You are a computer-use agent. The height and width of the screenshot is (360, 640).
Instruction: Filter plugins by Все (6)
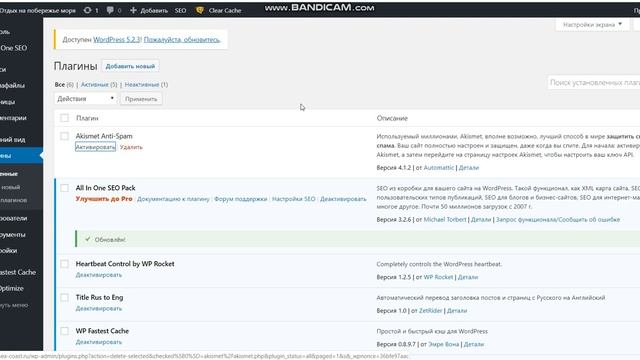click(x=64, y=84)
